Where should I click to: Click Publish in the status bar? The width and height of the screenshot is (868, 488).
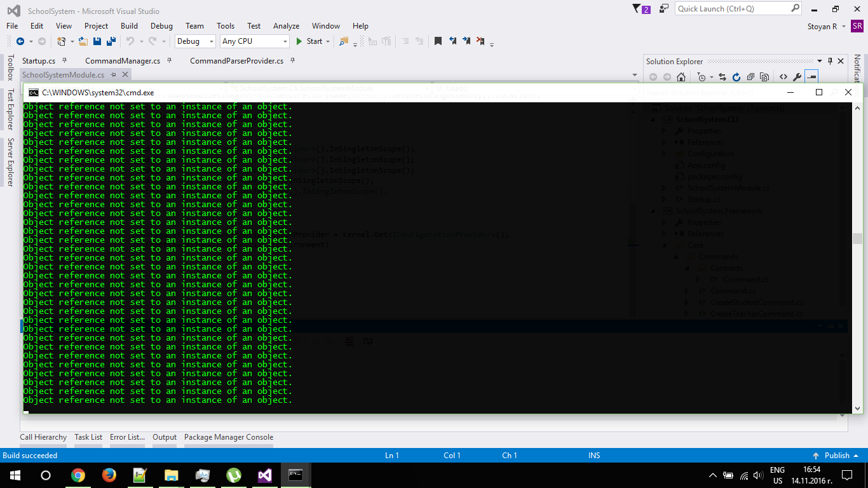pos(837,456)
